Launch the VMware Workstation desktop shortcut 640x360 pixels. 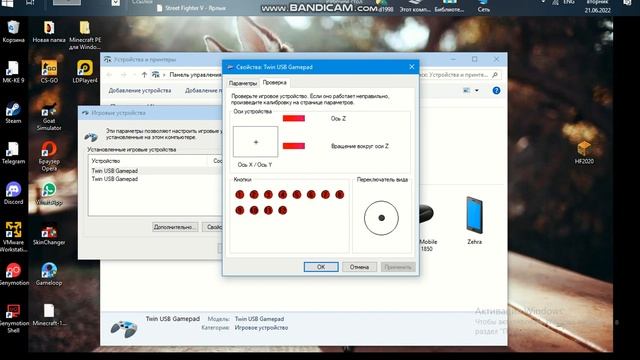click(x=13, y=237)
